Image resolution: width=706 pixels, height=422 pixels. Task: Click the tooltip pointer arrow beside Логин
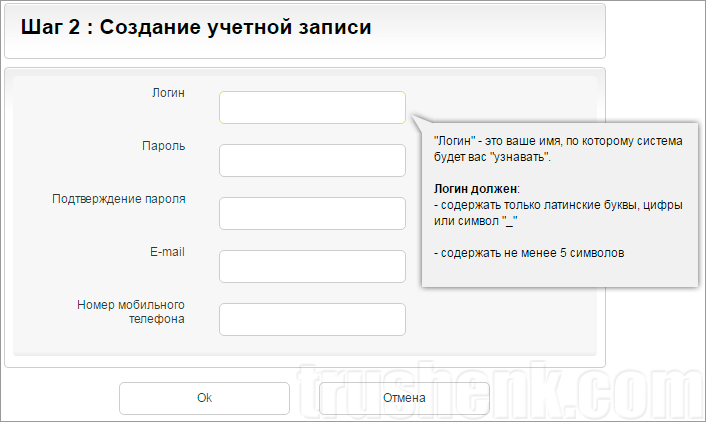[x=415, y=120]
